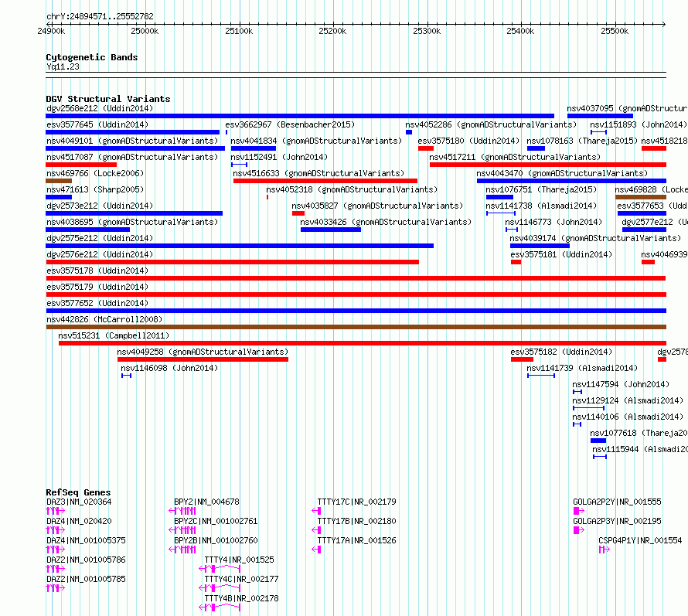Click the chrY:24894571..25552782 coordinates text

[x=100, y=17]
